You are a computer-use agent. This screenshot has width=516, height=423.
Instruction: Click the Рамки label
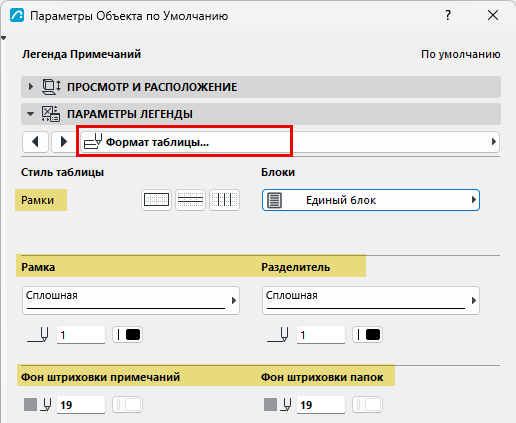click(38, 200)
